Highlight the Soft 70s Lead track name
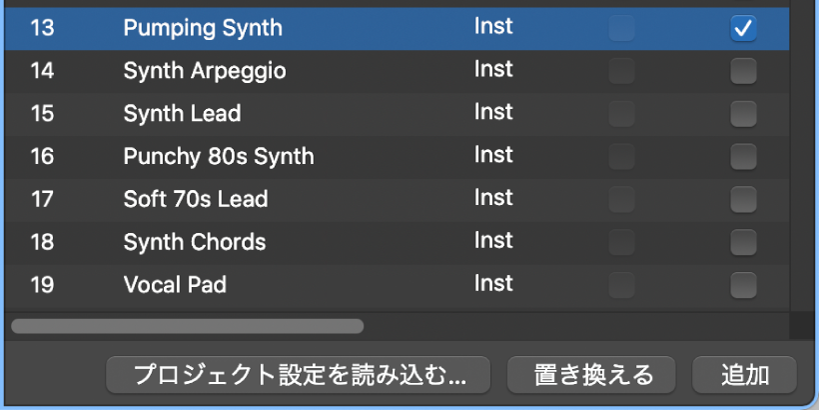This screenshot has width=819, height=410. tap(195, 200)
